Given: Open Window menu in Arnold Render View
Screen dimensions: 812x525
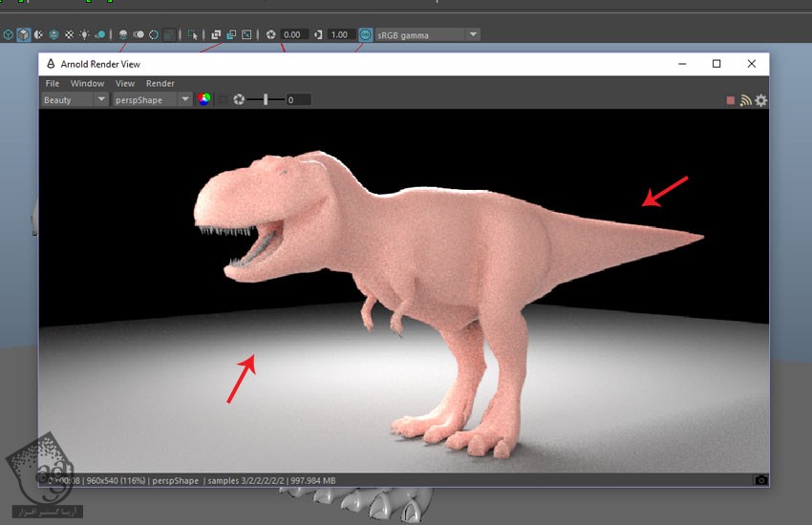Looking at the screenshot, I should pyautogui.click(x=88, y=83).
